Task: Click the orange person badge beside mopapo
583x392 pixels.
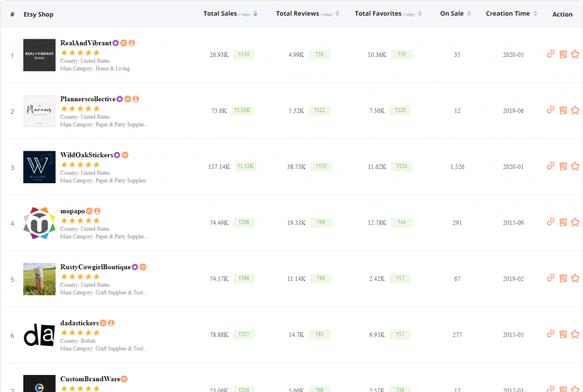Action: [97, 211]
